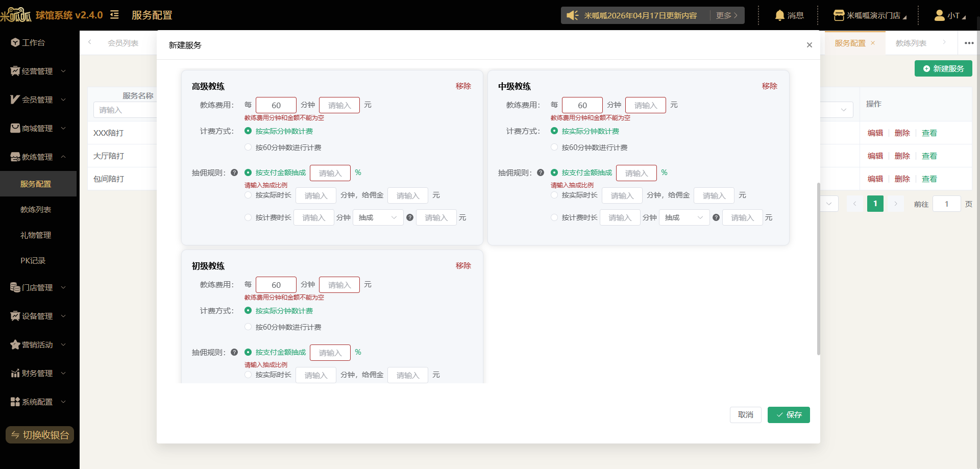The height and width of the screenshot is (469, 980).
Task: Click the 财务管理 chart icon
Action: [x=15, y=373]
